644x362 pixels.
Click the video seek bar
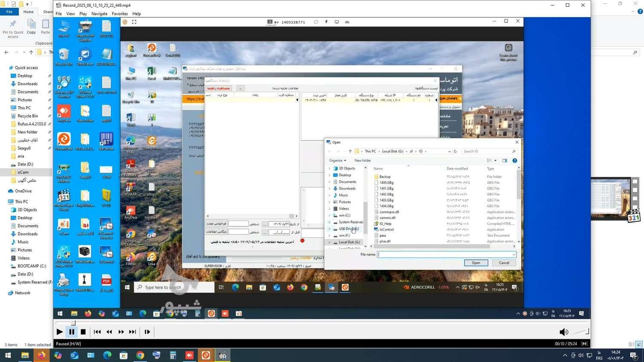click(301, 323)
